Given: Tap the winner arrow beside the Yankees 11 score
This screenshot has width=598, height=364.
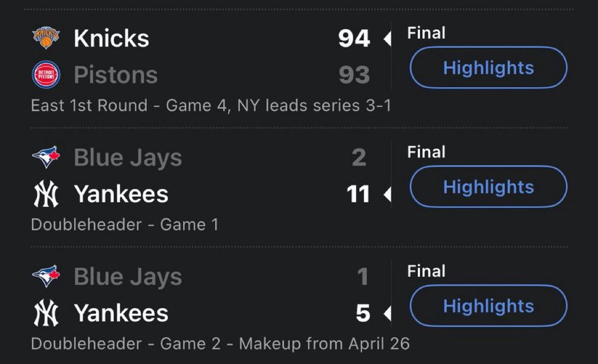Looking at the screenshot, I should 386,194.
